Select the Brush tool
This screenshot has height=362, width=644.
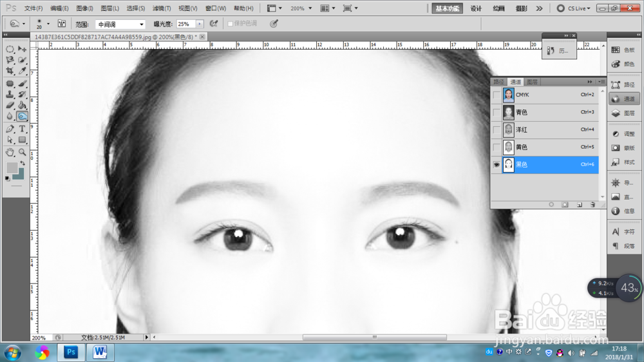[22, 84]
